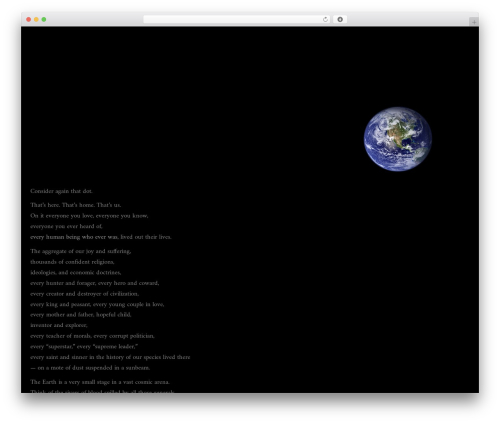Click the download button beside the address bar
Screen dimensions: 500x423
(x=340, y=19)
